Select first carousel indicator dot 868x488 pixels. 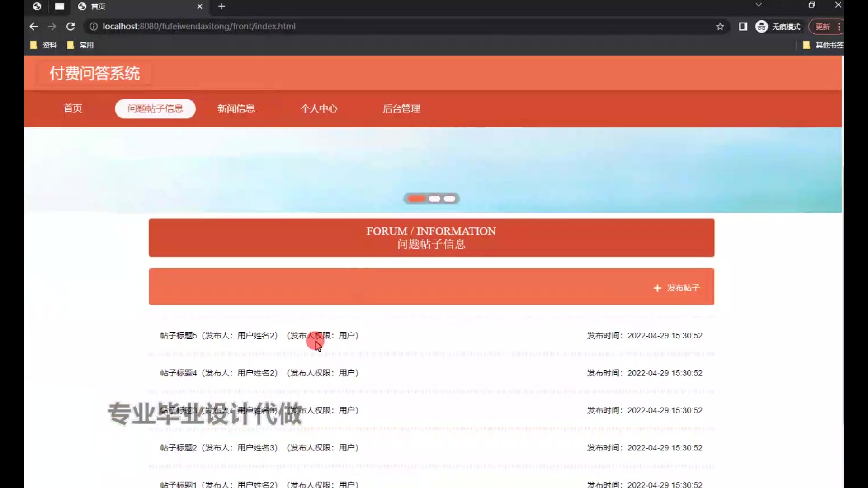(416, 199)
